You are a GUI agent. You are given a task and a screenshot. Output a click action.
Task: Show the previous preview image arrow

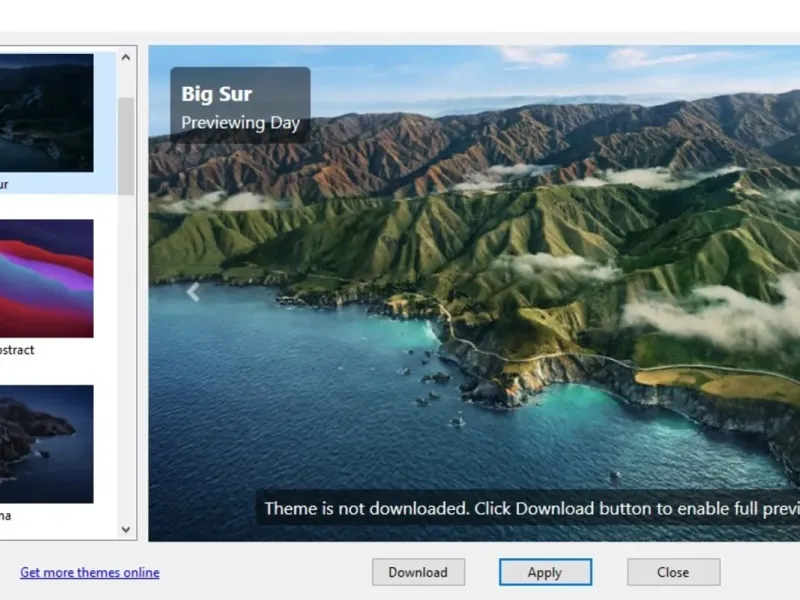(193, 292)
